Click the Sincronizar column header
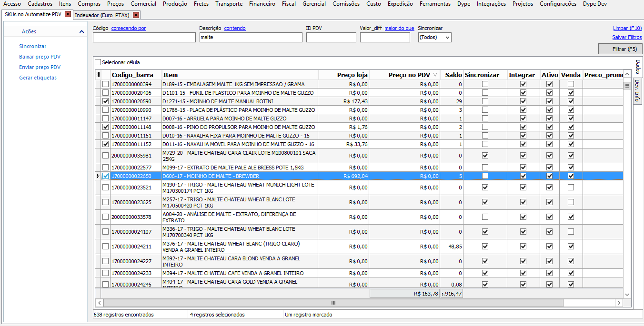 tap(485, 75)
